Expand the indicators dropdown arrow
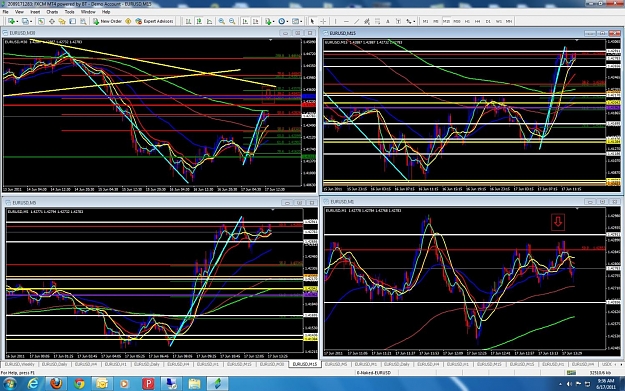The image size is (625, 391). point(274,22)
